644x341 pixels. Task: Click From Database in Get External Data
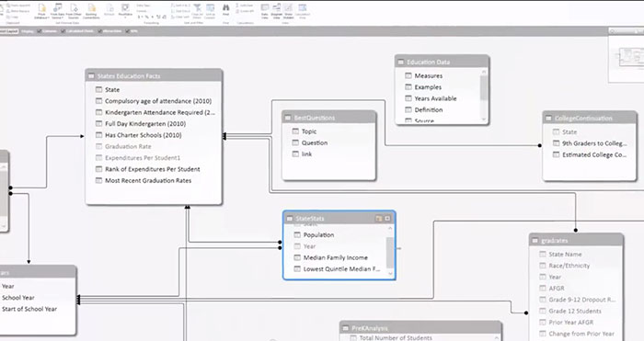click(42, 12)
